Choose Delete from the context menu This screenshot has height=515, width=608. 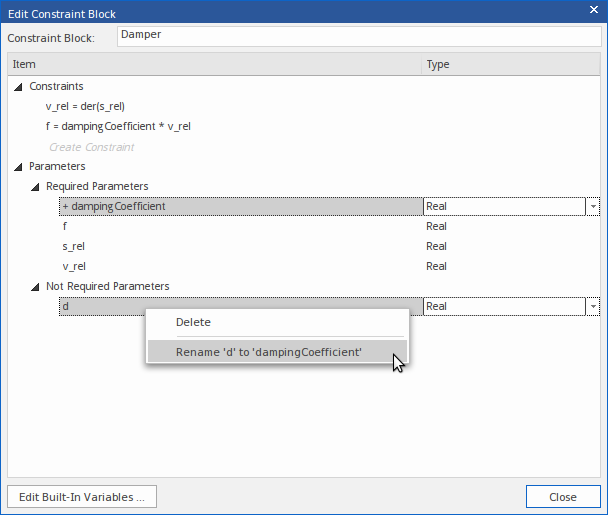194,322
